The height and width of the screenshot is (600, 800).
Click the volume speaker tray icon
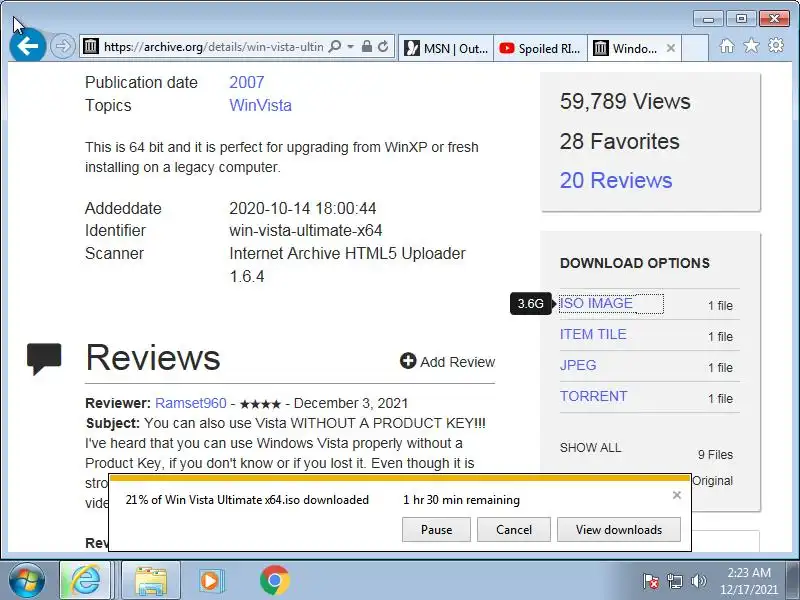click(698, 581)
